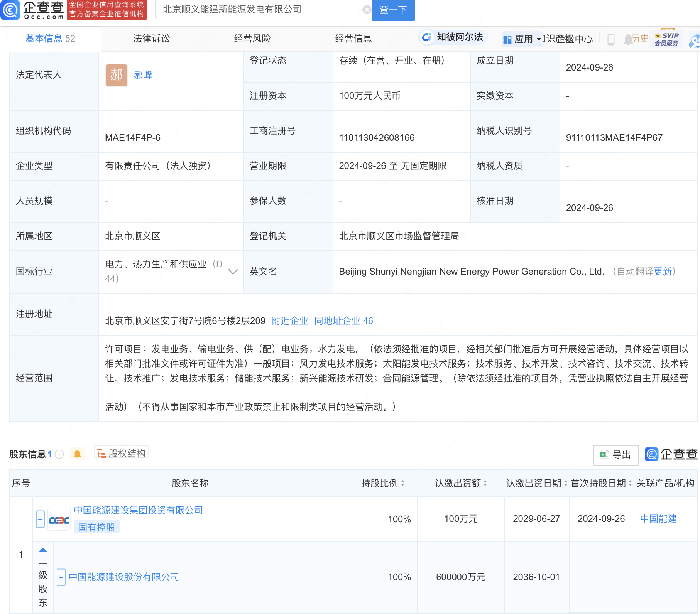Collapse 二级股东 section with up arrow
The height and width of the screenshot is (614, 700).
pyautogui.click(x=43, y=550)
